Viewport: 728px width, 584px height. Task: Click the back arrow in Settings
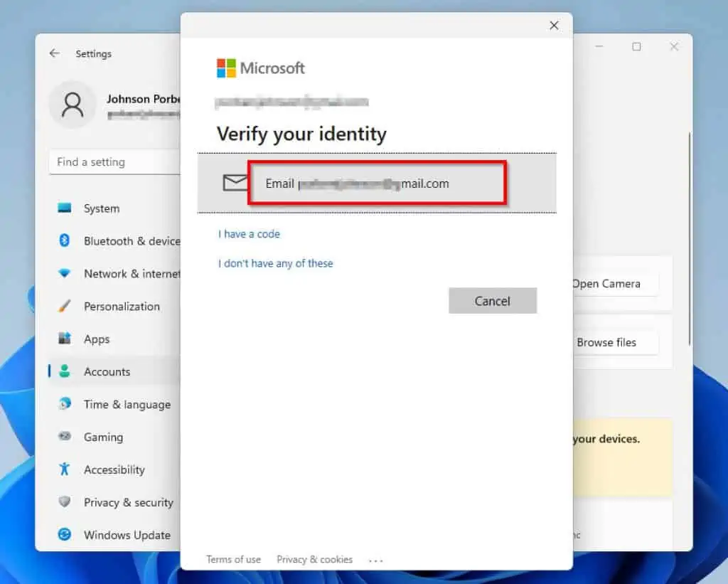[55, 53]
